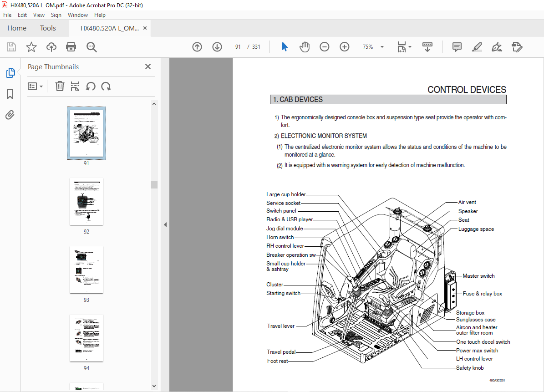Open the Fill & Sign pen tool
This screenshot has width=544, height=392.
click(x=497, y=47)
